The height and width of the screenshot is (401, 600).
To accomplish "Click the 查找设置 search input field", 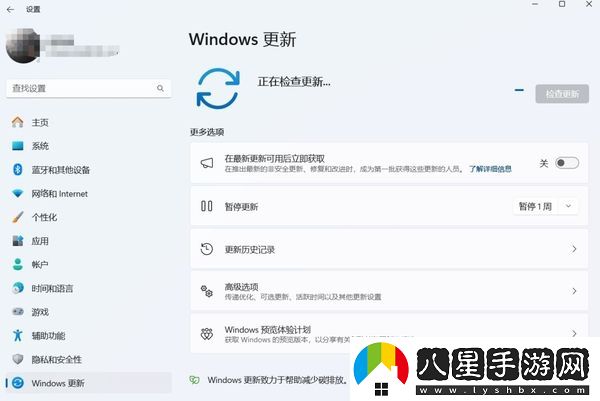I will [x=80, y=89].
